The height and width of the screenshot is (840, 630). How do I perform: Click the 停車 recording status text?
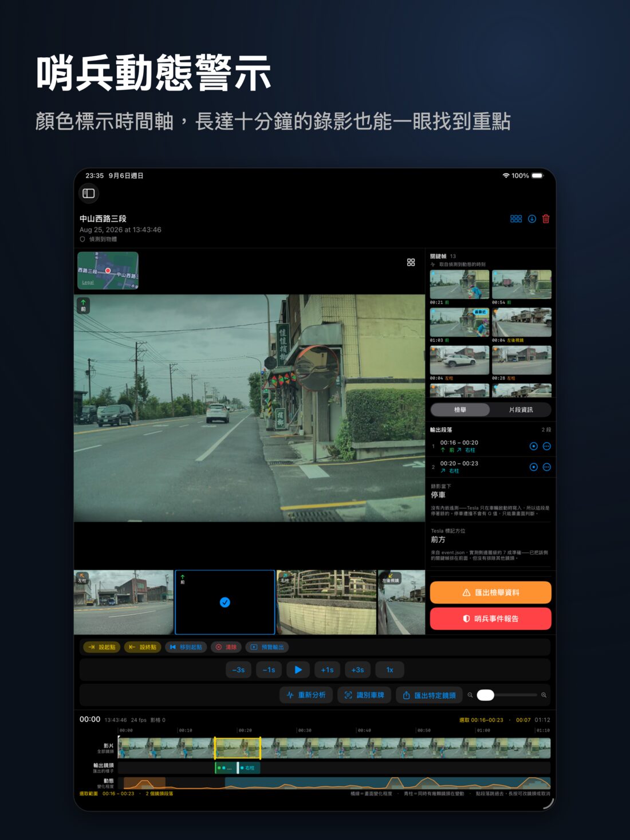point(438,495)
